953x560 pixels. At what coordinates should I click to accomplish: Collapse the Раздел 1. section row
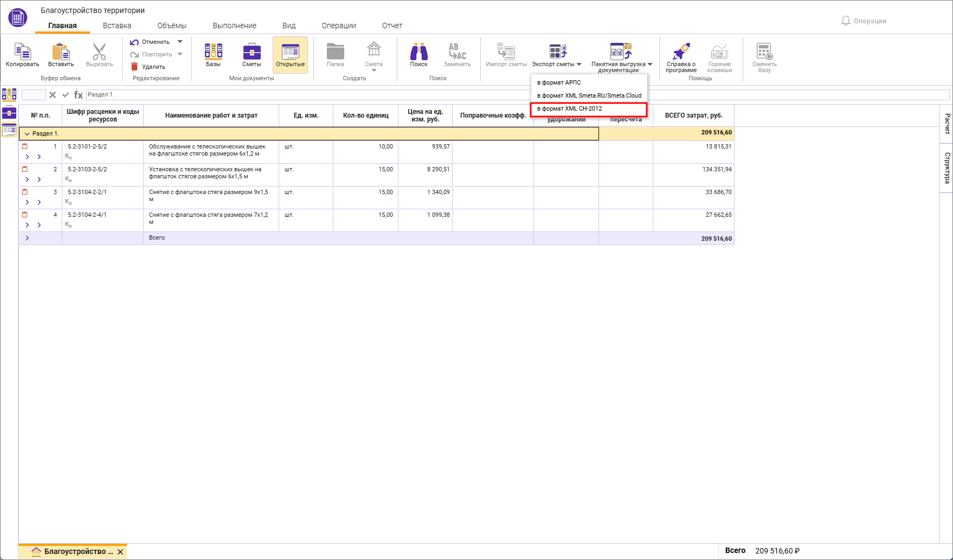tap(27, 133)
